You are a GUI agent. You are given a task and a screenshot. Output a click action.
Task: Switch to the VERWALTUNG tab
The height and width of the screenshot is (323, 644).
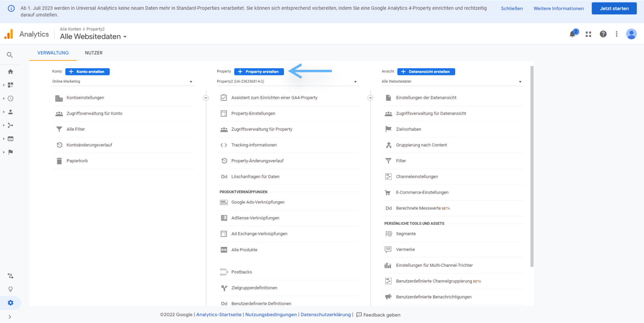click(x=53, y=53)
